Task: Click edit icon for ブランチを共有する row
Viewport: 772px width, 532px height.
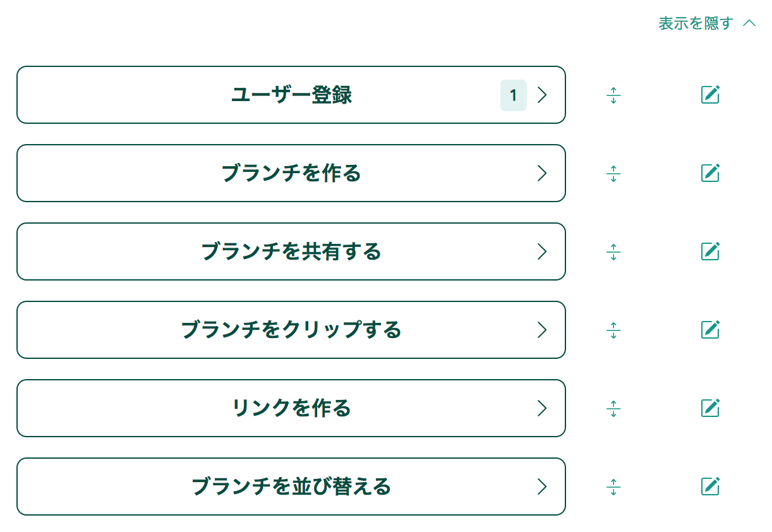Action: coord(710,251)
